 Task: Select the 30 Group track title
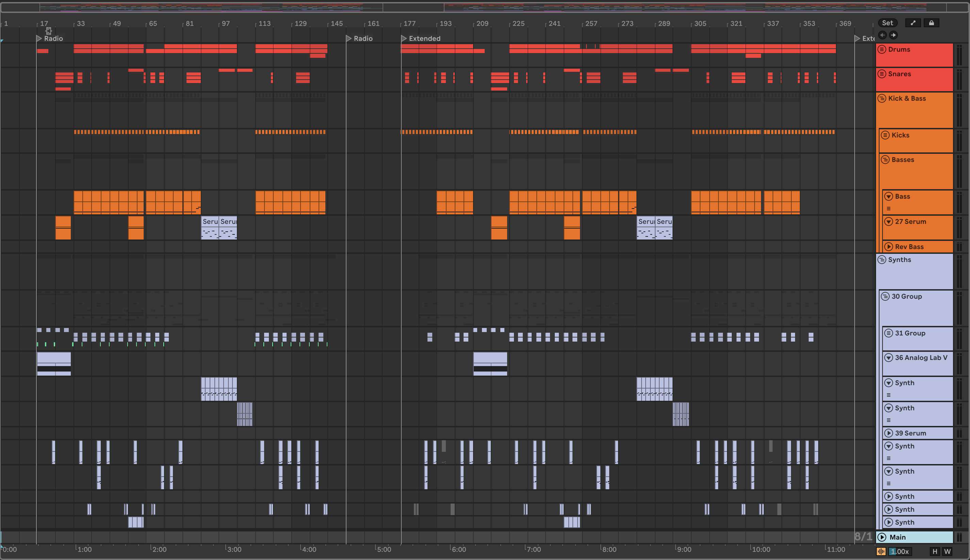coord(906,297)
